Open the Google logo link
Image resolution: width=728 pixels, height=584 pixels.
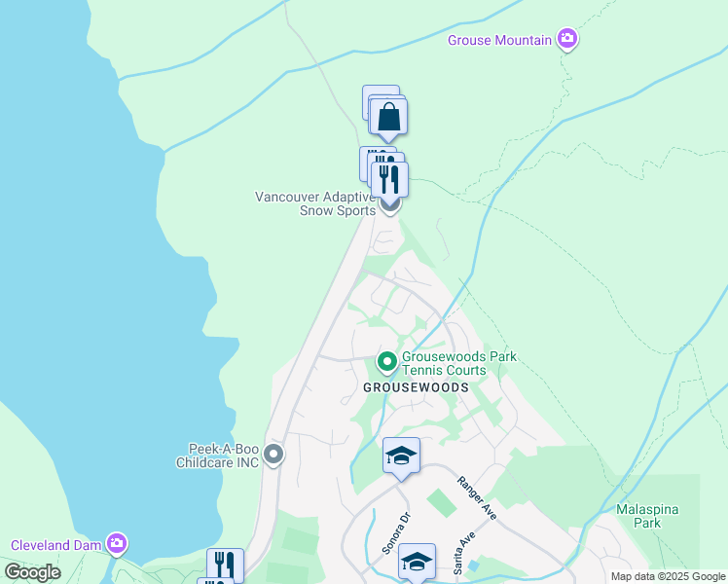click(x=32, y=572)
